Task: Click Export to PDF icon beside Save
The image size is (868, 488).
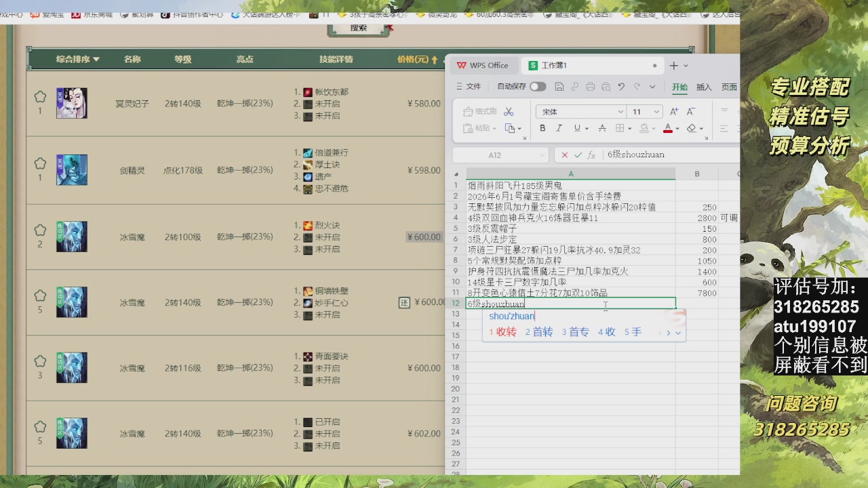Action: tap(574, 87)
